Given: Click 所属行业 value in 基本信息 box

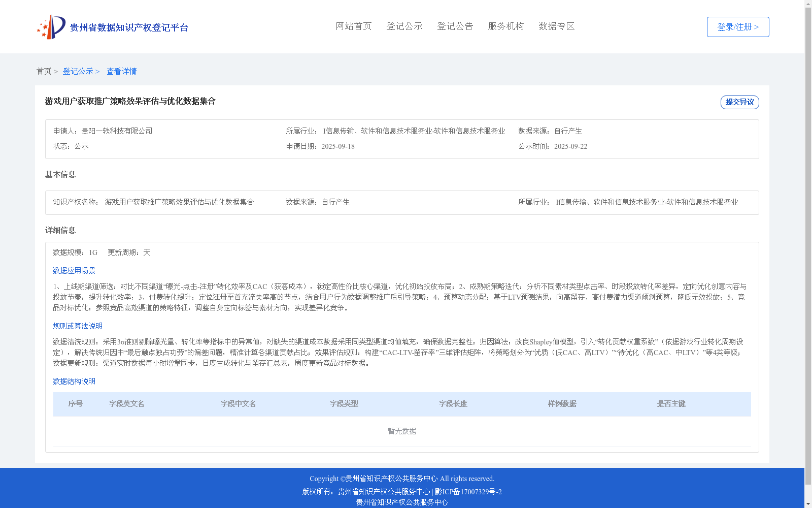Looking at the screenshot, I should [x=647, y=202].
